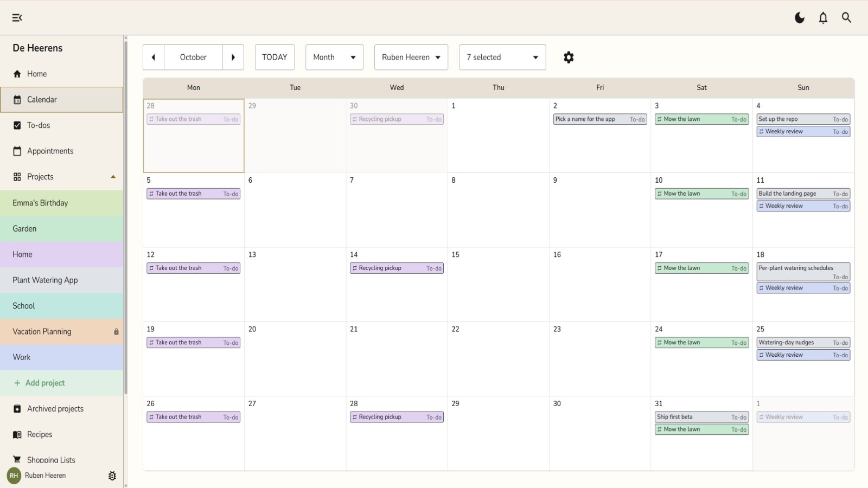Click the lock icon on Vacation Planning
This screenshot has height=488, width=868.
coord(116,332)
